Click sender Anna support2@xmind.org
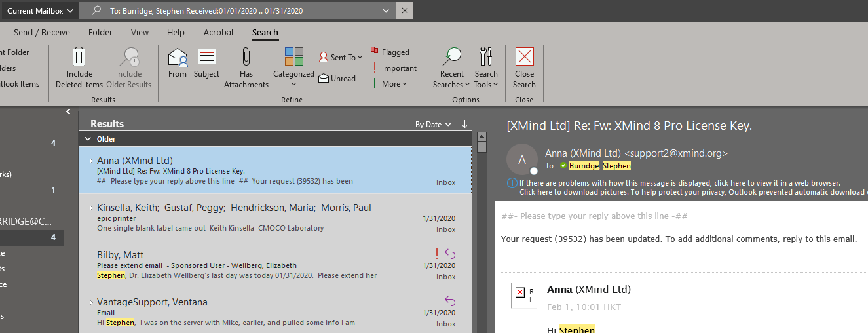This screenshot has width=868, height=333. 636,153
